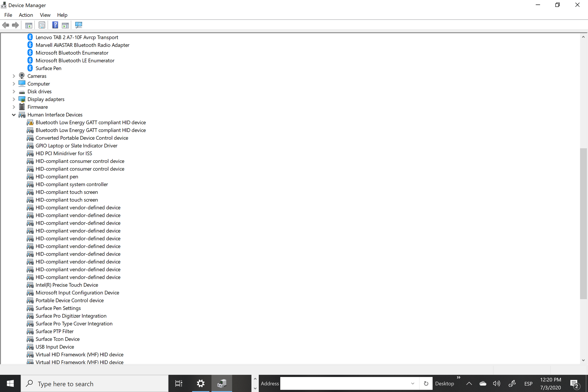588x392 pixels.
Task: Click the vertical scrollbar thumb
Action: click(583, 223)
